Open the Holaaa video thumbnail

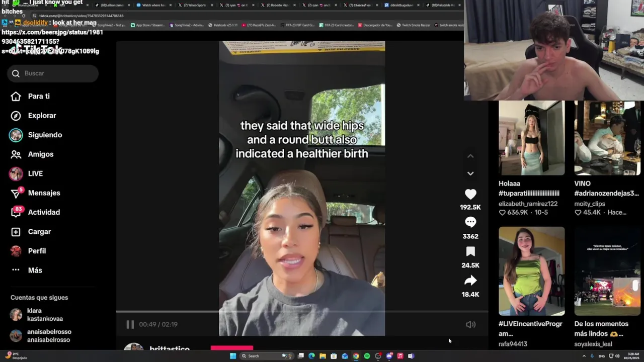(532, 138)
